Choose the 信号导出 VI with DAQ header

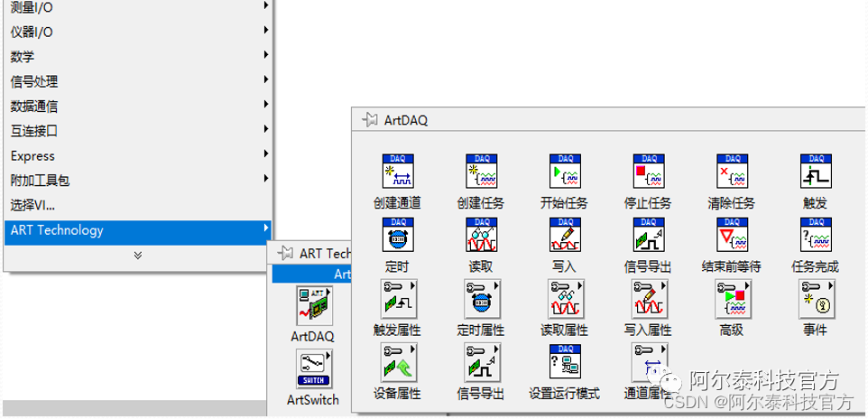coord(649,235)
